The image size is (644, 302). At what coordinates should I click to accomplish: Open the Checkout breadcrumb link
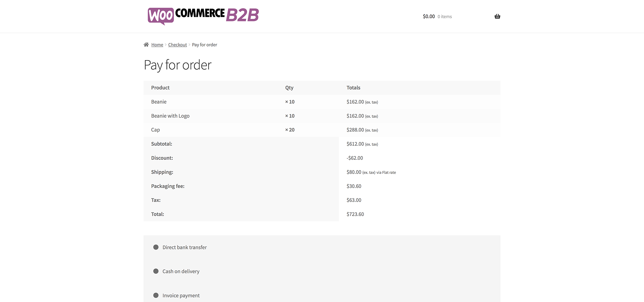(x=177, y=45)
